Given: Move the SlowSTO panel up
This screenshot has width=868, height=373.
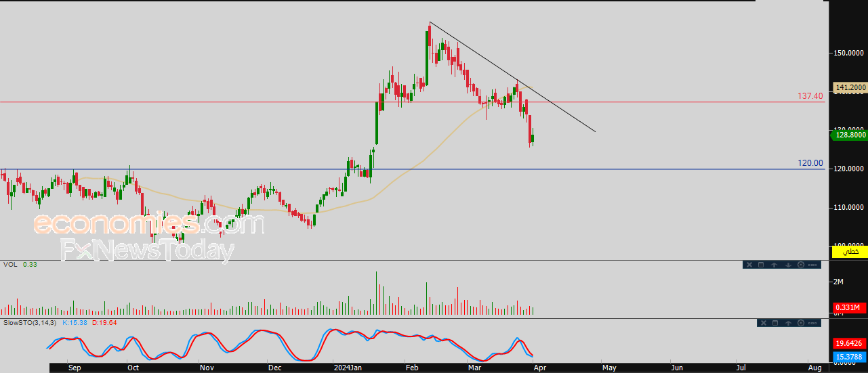Looking at the screenshot, I should 788,323.
